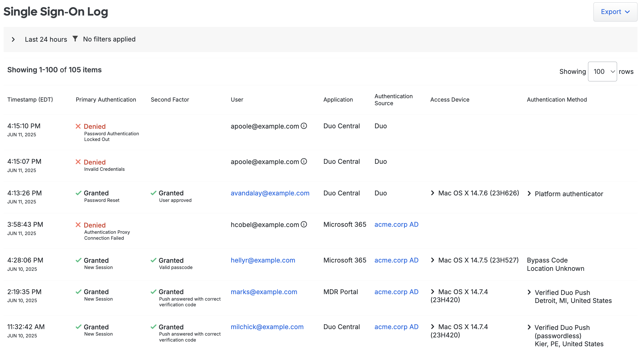The width and height of the screenshot is (644, 354).
Task: Open marks@example.com user link
Action: [264, 292]
